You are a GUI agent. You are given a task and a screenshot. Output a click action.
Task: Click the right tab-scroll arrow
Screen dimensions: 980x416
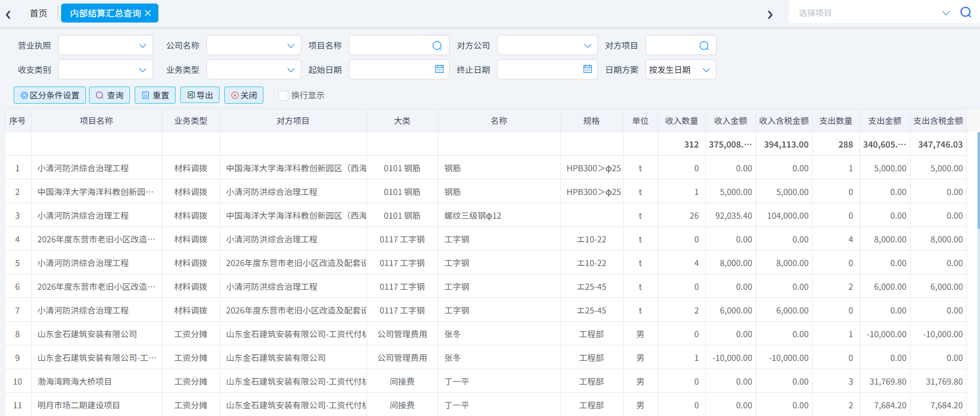[x=770, y=14]
